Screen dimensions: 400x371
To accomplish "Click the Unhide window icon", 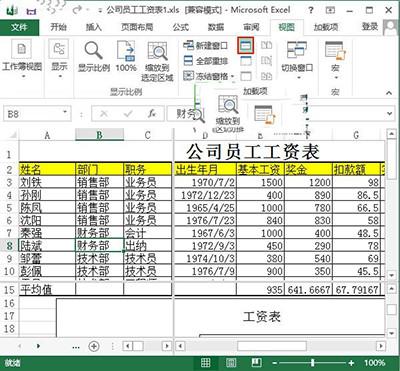I will [x=246, y=76].
